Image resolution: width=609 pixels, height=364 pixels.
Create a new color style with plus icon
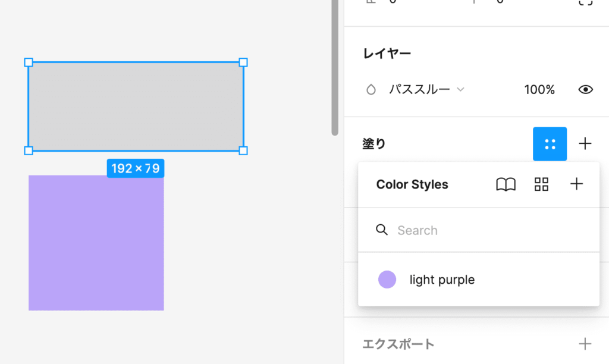(x=576, y=184)
